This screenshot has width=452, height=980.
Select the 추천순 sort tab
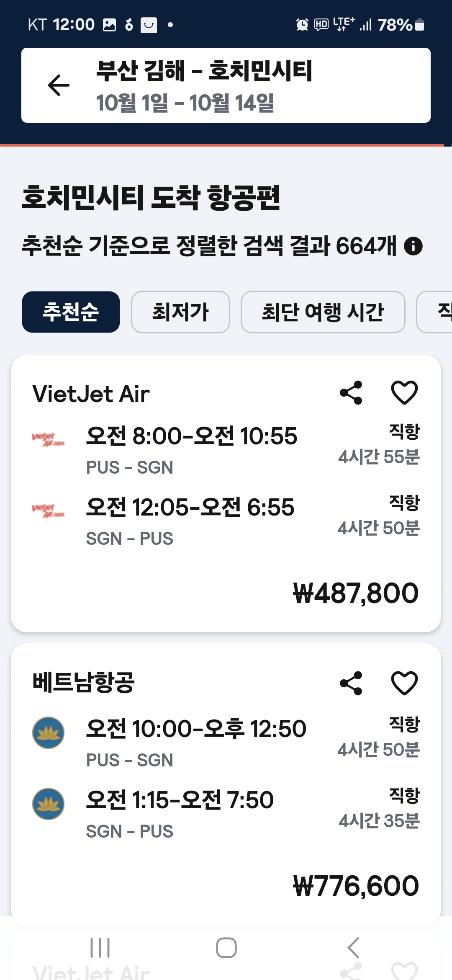coord(71,312)
